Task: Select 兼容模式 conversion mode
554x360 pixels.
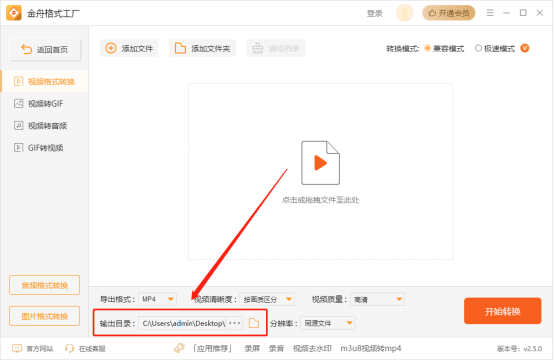Action: coord(444,48)
